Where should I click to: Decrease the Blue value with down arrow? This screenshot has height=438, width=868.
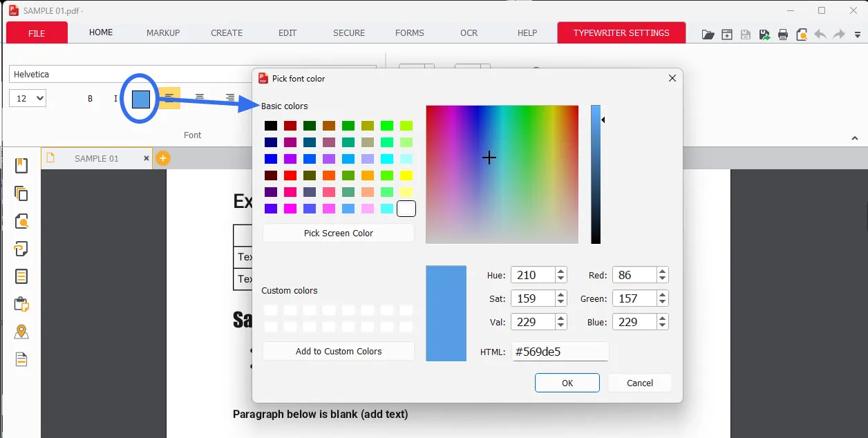[x=663, y=326]
